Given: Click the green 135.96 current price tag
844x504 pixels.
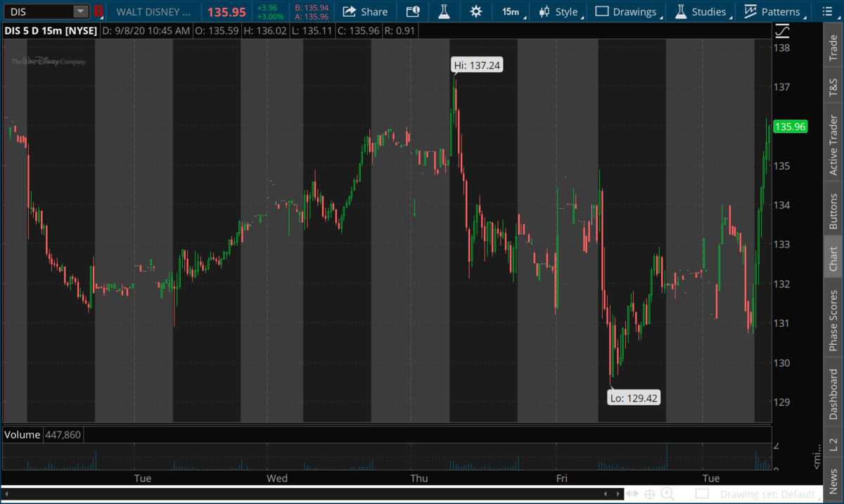Looking at the screenshot, I should click(790, 127).
